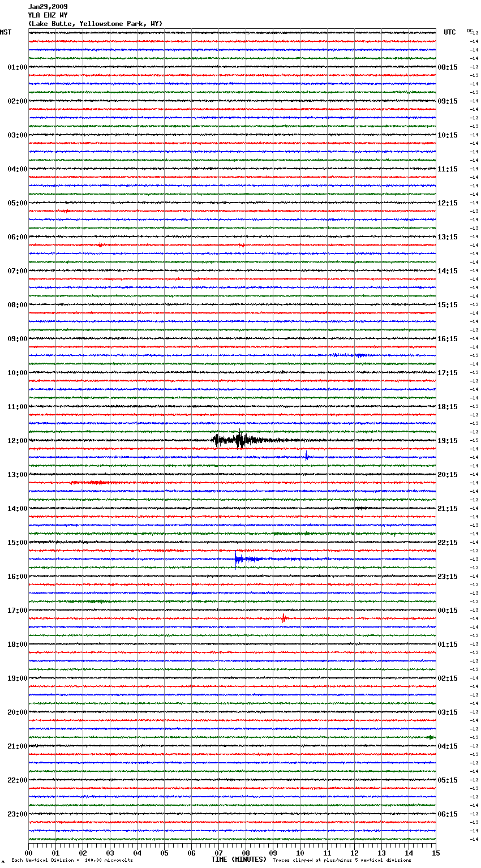Click the blue seismic spike below the 15:00 trace
Viewport: 481px width, 868px height.
click(x=238, y=559)
